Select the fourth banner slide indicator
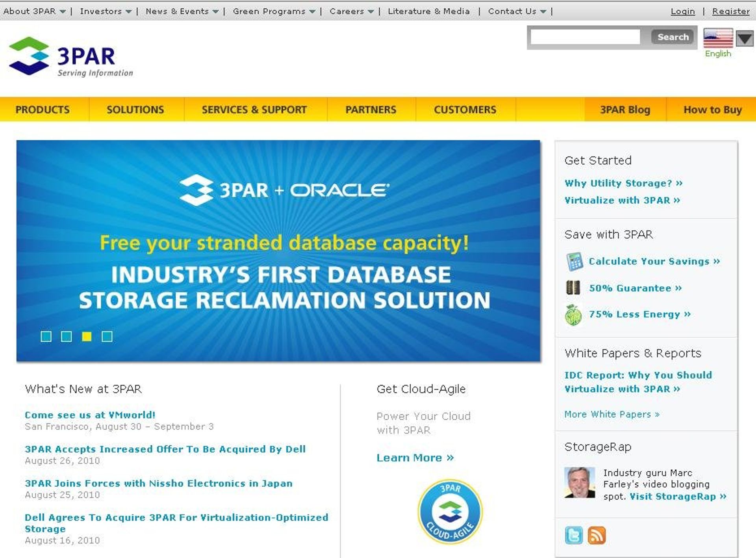The image size is (756, 558). click(107, 337)
